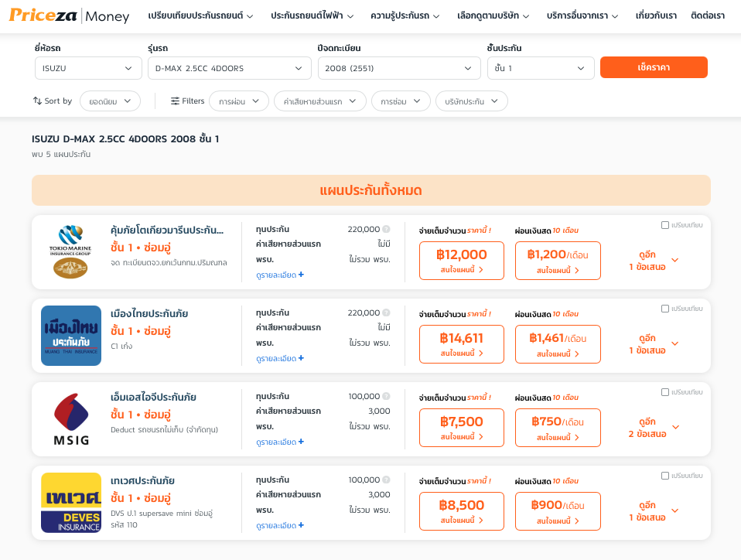Show info for 100,000 Deves sum insured

386,480
